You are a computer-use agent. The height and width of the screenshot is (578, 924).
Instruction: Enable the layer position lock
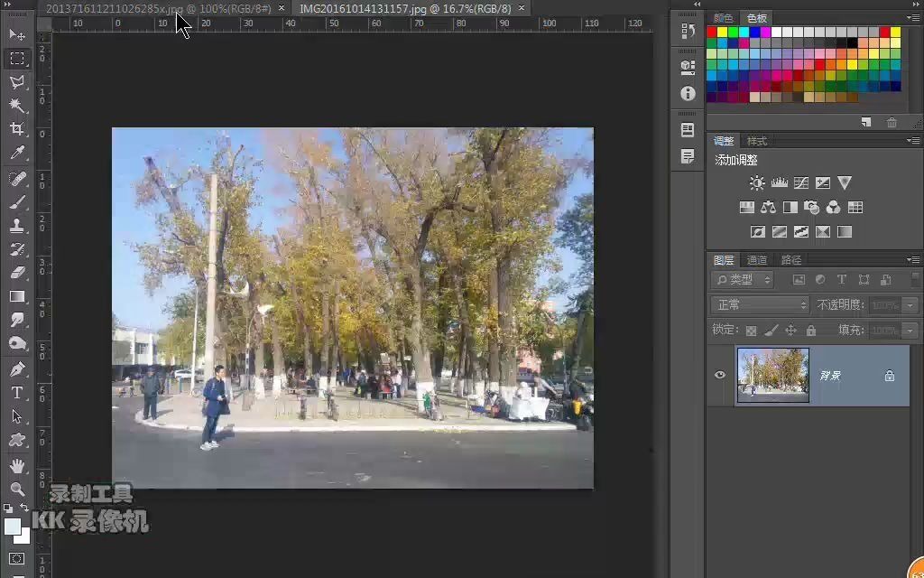[790, 330]
